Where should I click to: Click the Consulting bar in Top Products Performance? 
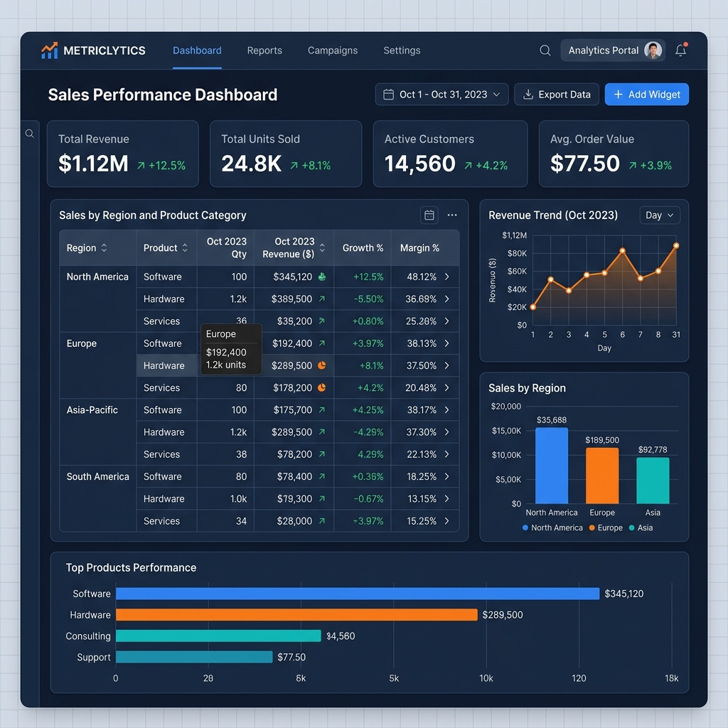(x=218, y=636)
